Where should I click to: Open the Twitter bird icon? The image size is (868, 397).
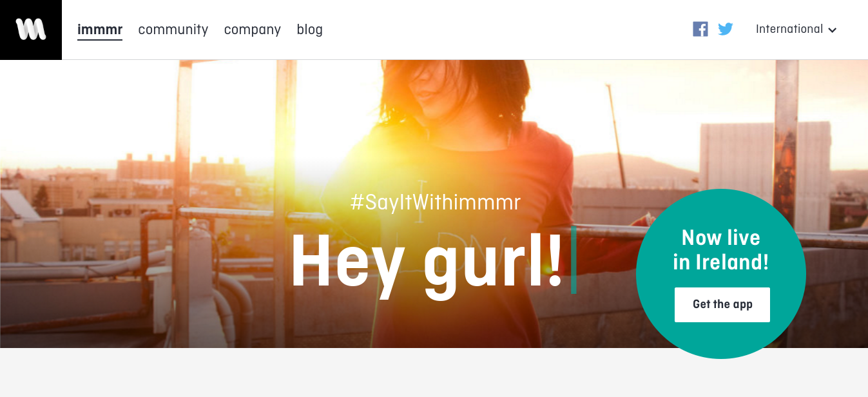click(x=726, y=29)
